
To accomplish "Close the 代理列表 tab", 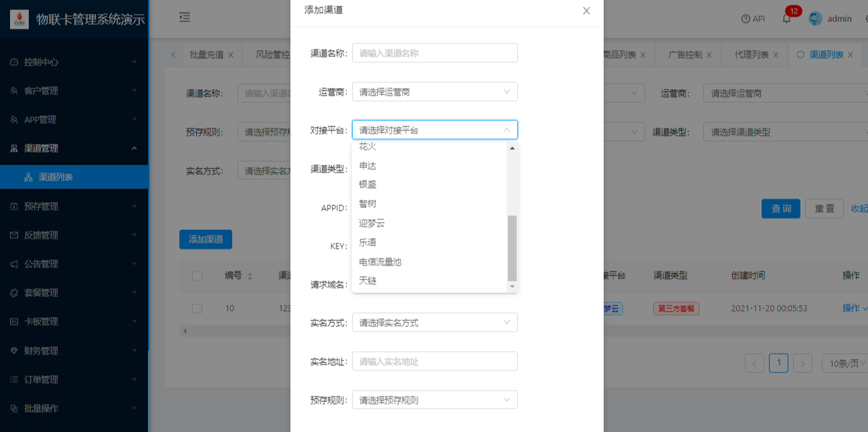I will (x=775, y=55).
